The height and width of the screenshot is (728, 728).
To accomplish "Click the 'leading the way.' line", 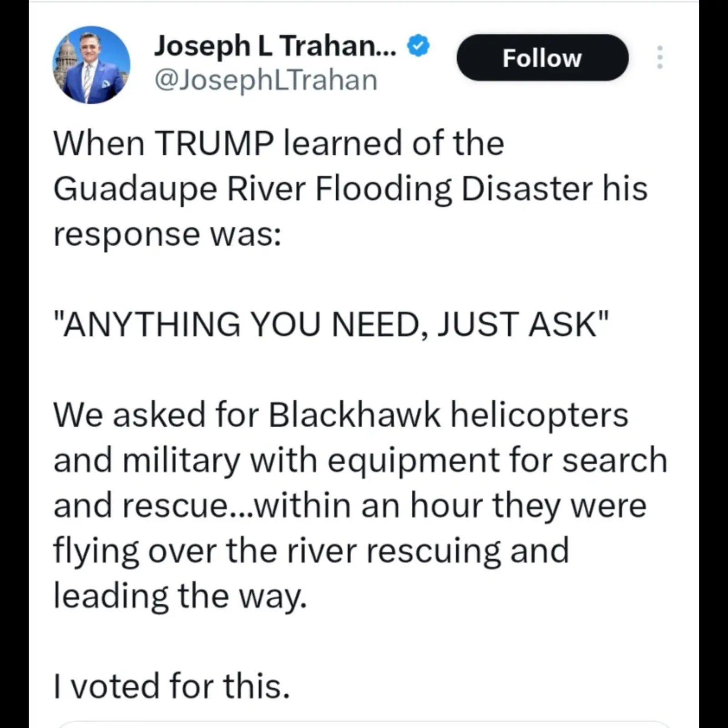I will pyautogui.click(x=180, y=596).
